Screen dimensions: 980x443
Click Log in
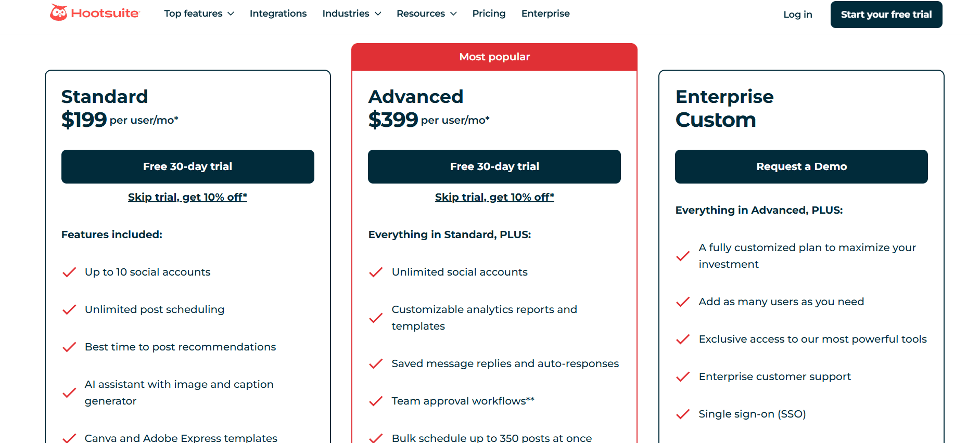point(798,15)
